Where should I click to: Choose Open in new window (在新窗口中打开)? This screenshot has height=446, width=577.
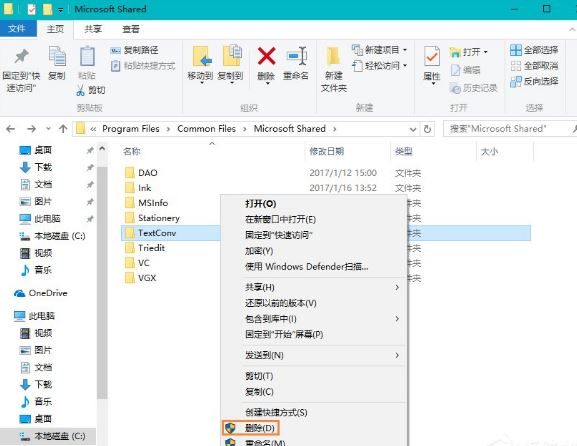pos(314,219)
